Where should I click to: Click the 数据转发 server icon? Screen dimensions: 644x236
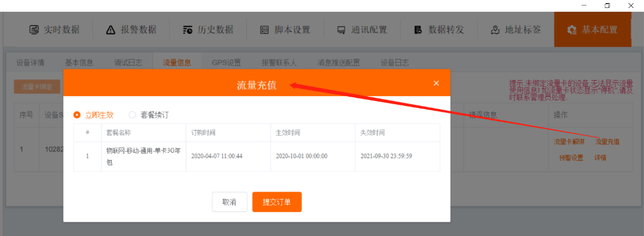click(x=418, y=30)
